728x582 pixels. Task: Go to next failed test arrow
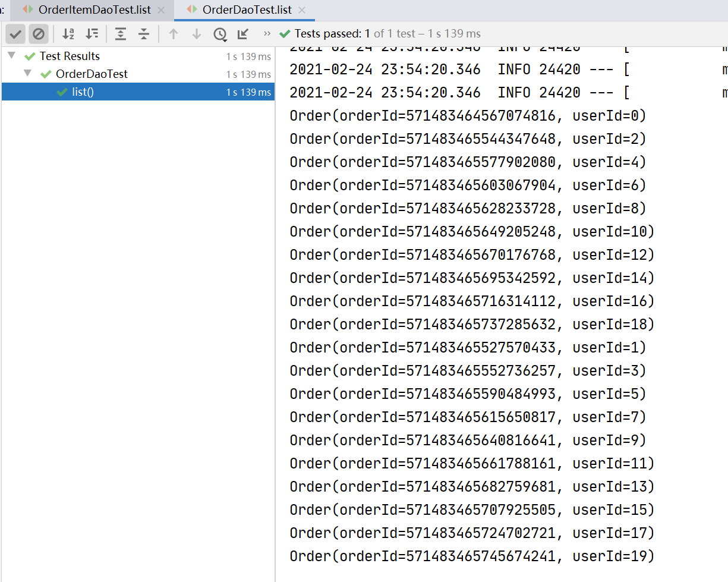click(197, 34)
